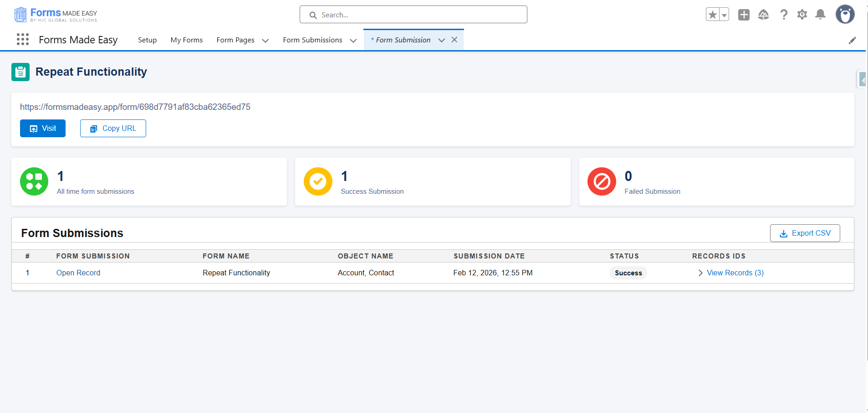Expand the Form Pages menu chevron
The width and height of the screenshot is (868, 413).
coord(266,41)
